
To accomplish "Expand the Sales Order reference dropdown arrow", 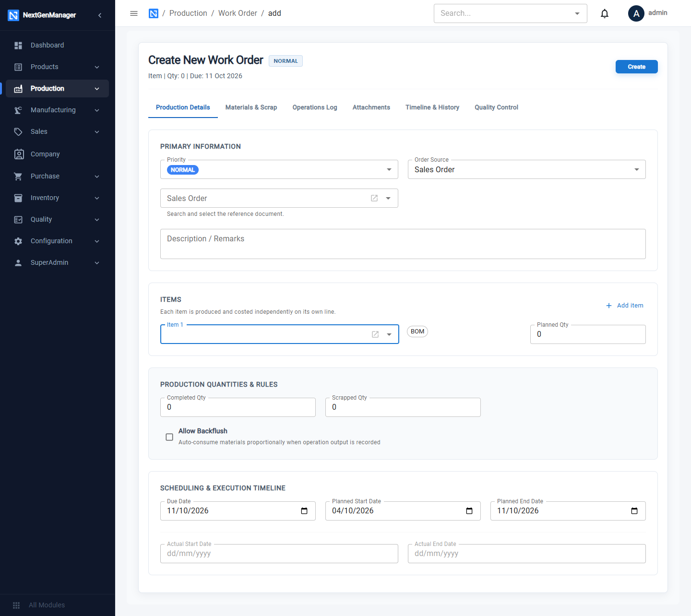I will (x=388, y=198).
